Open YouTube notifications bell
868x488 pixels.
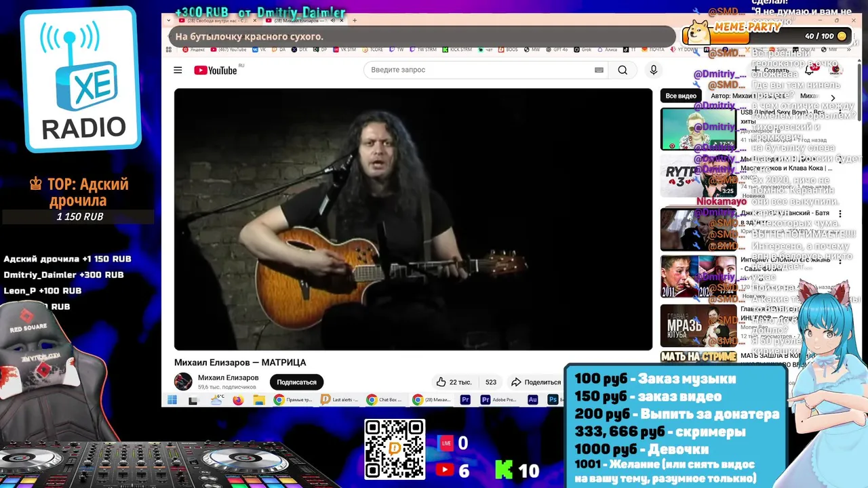(x=809, y=70)
